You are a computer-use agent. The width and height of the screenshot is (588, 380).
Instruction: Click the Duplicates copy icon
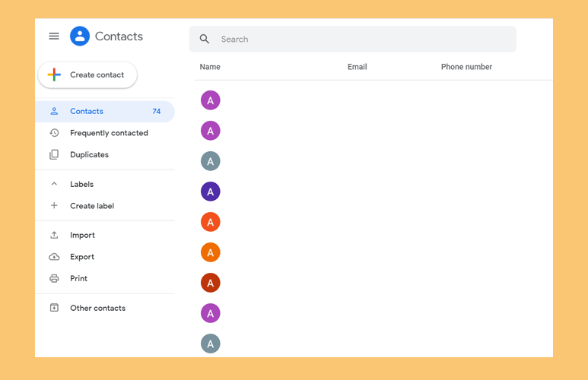(54, 154)
